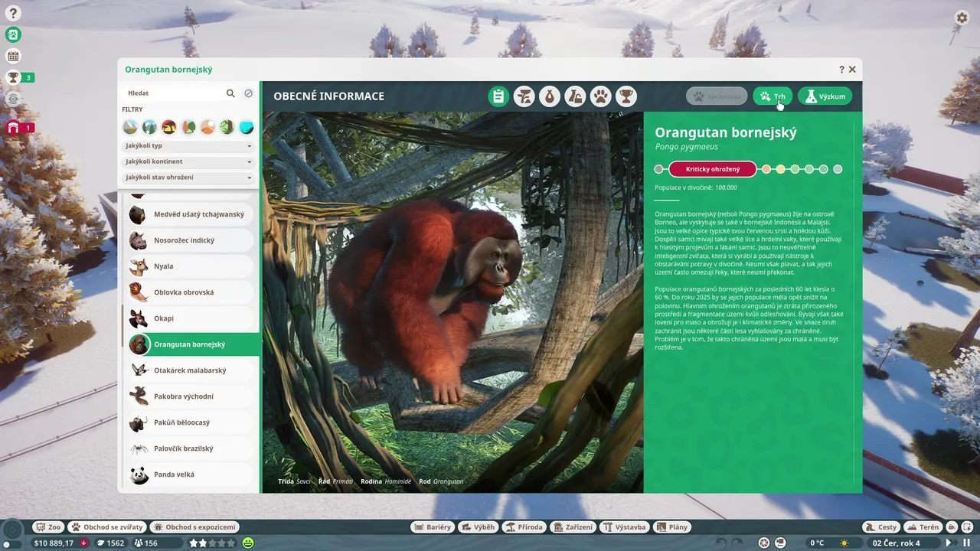
Task: Open the help question mark icon at top left
Action: pos(13,13)
